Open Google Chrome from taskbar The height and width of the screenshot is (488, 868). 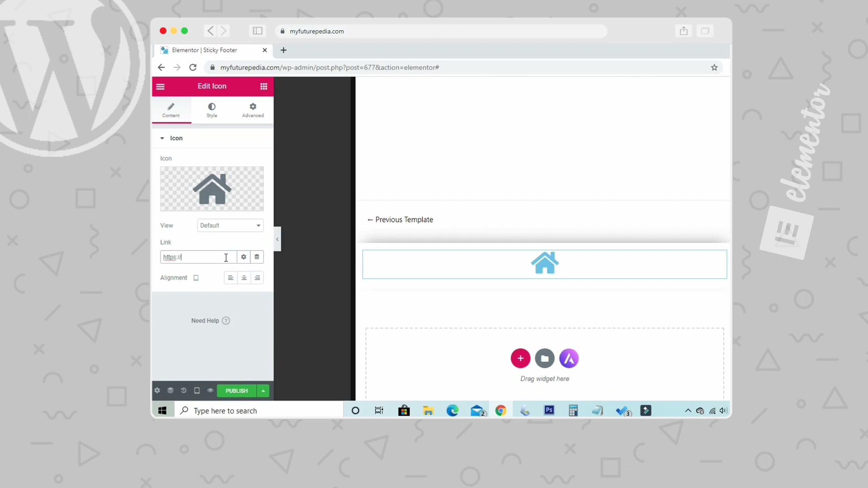[500, 410]
